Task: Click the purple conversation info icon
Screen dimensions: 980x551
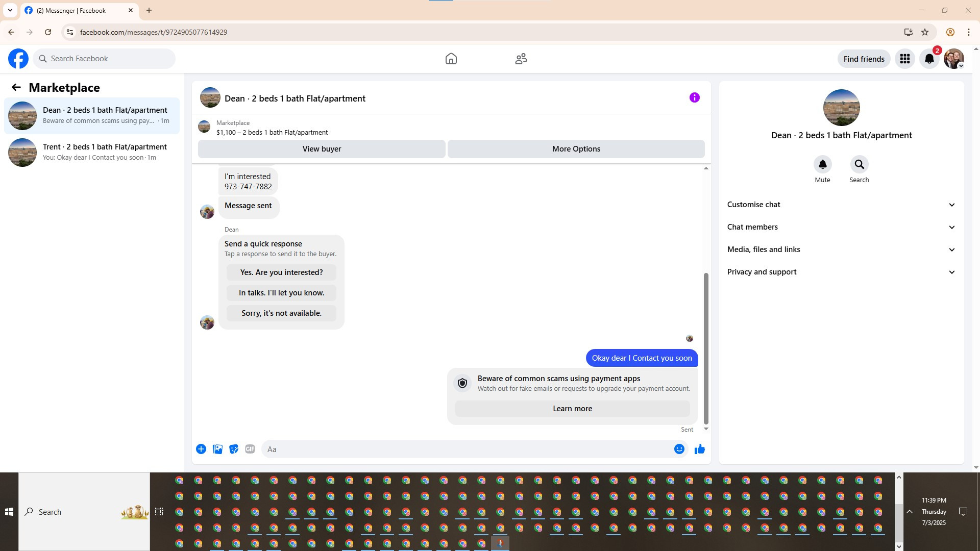Action: tap(694, 97)
